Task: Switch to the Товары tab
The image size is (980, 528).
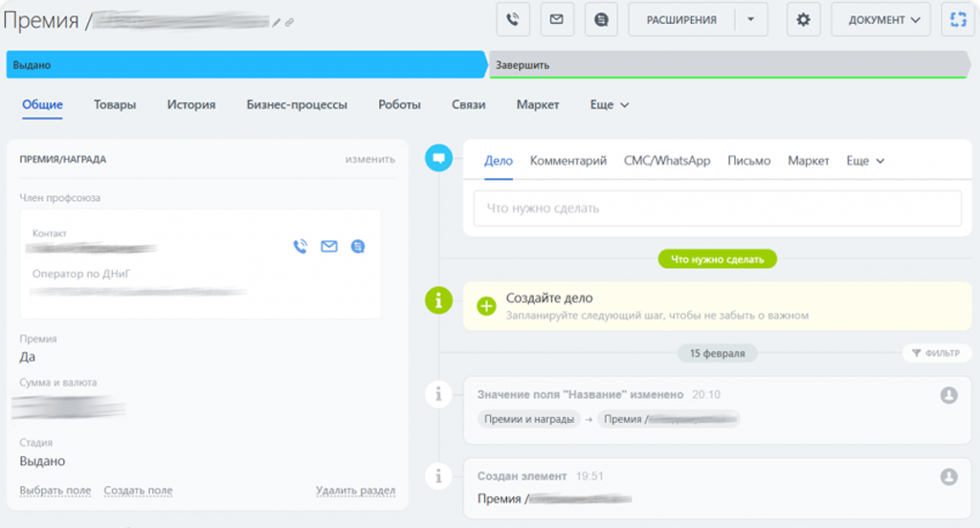Action: tap(115, 105)
